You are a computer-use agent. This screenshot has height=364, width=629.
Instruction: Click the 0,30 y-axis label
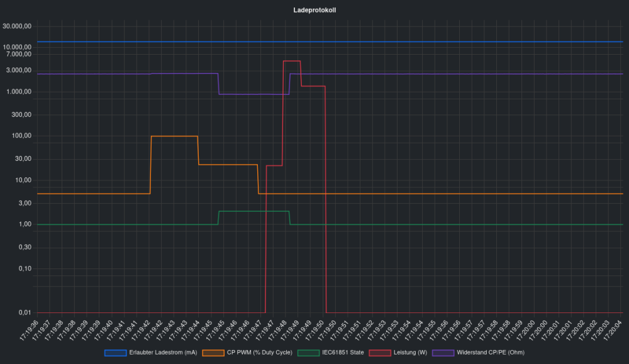(x=25, y=247)
